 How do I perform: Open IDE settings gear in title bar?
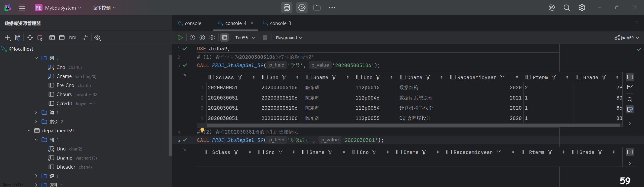[x=582, y=8]
